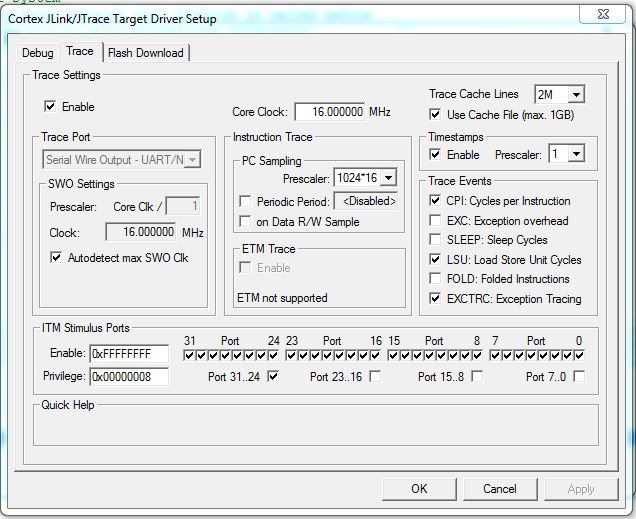Viewport: 636px width, 519px height.
Task: Toggle ITM stimulus port 0 checkbox
Action: (579, 356)
